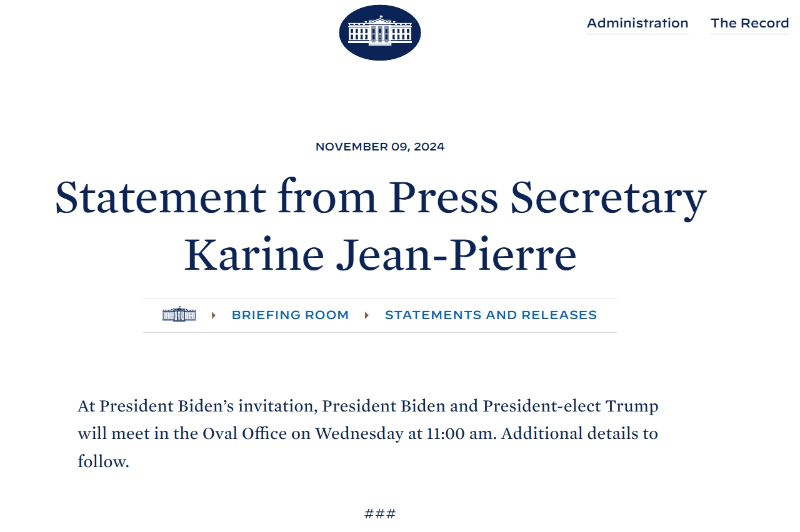Click the November 09, 2024 date

(380, 147)
